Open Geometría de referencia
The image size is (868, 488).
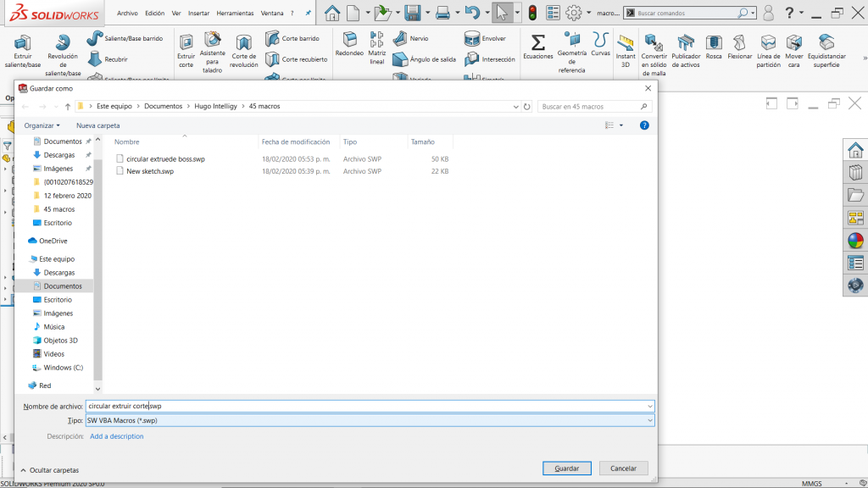(572, 53)
